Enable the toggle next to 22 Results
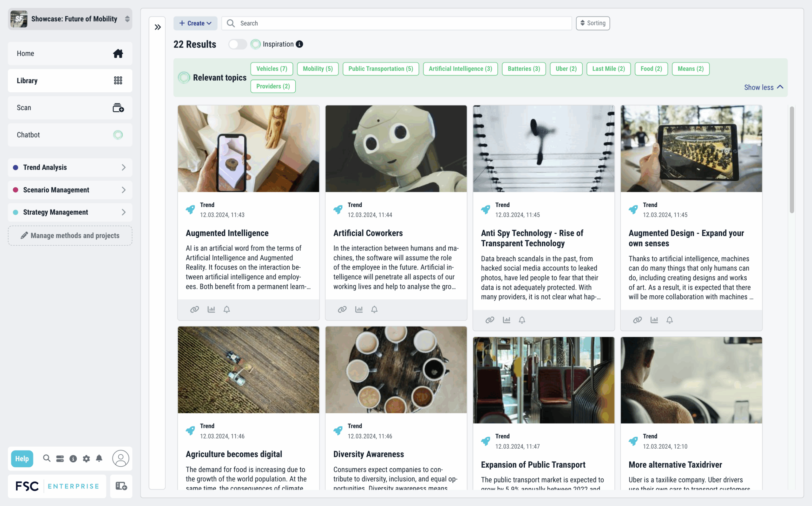This screenshot has height=506, width=812. [x=238, y=44]
